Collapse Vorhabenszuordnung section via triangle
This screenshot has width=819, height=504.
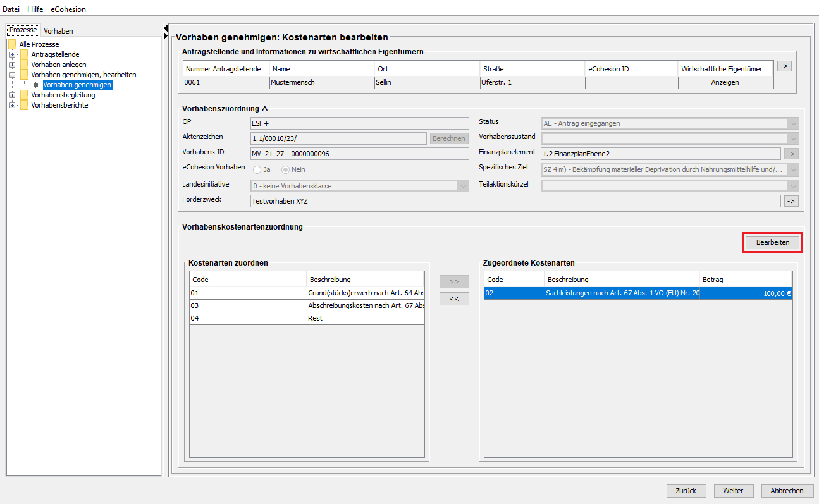pyautogui.click(x=265, y=109)
